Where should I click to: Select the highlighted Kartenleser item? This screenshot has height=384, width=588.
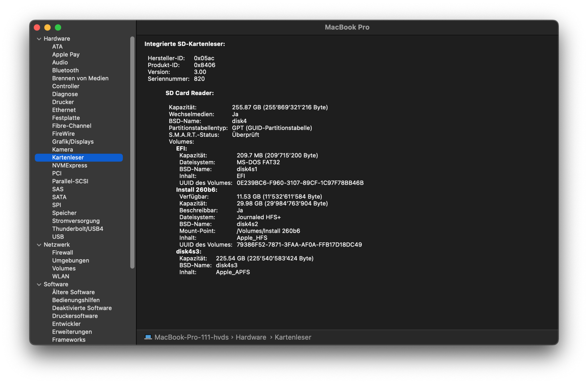(68, 158)
